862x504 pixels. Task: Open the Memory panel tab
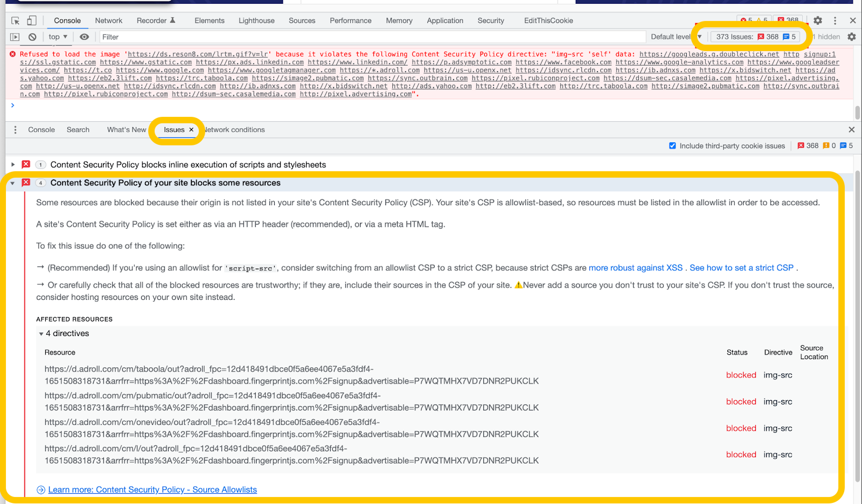[x=399, y=20]
